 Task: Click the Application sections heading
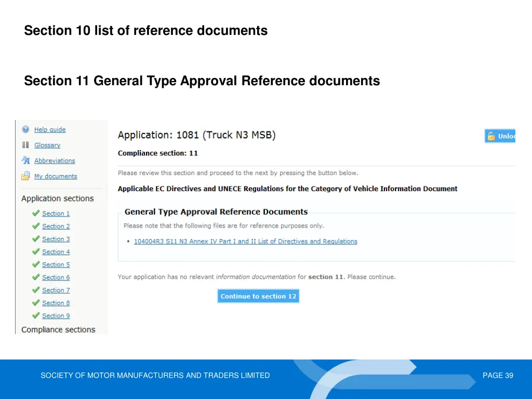(58, 198)
